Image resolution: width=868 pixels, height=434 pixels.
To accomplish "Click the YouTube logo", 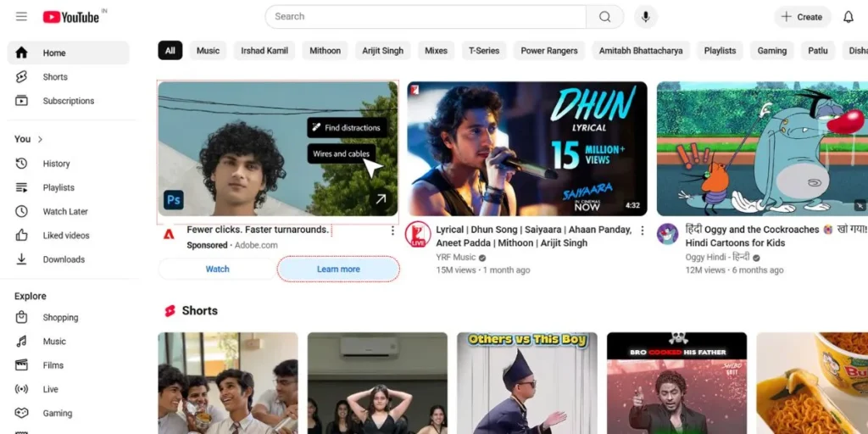I will point(71,17).
